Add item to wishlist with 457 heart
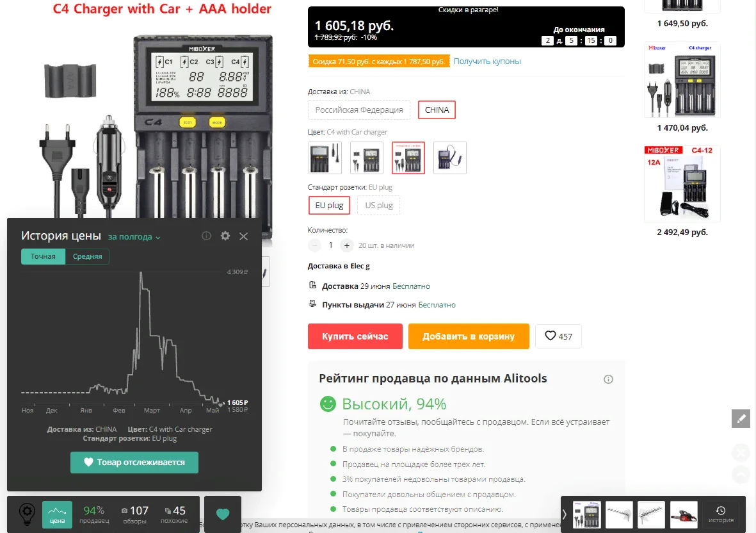 [x=558, y=336]
